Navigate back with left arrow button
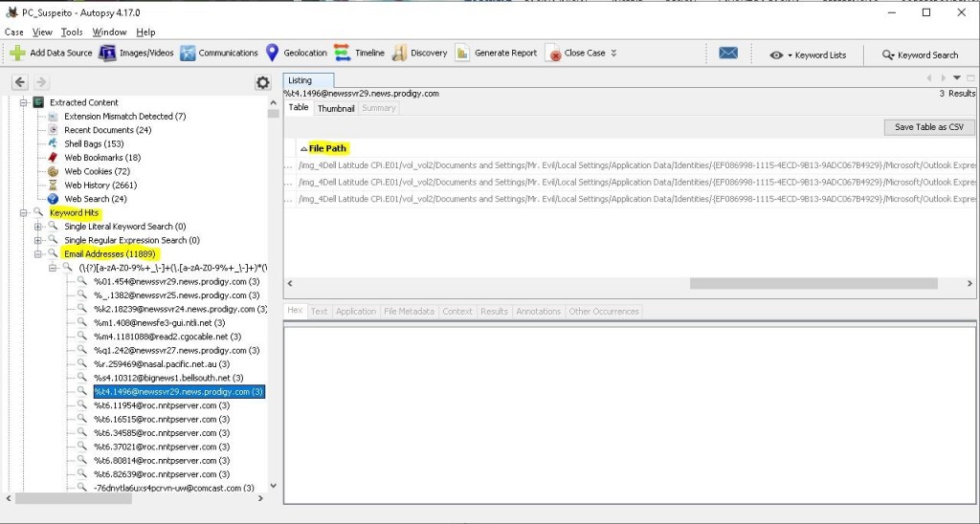The height and width of the screenshot is (524, 980). [20, 83]
